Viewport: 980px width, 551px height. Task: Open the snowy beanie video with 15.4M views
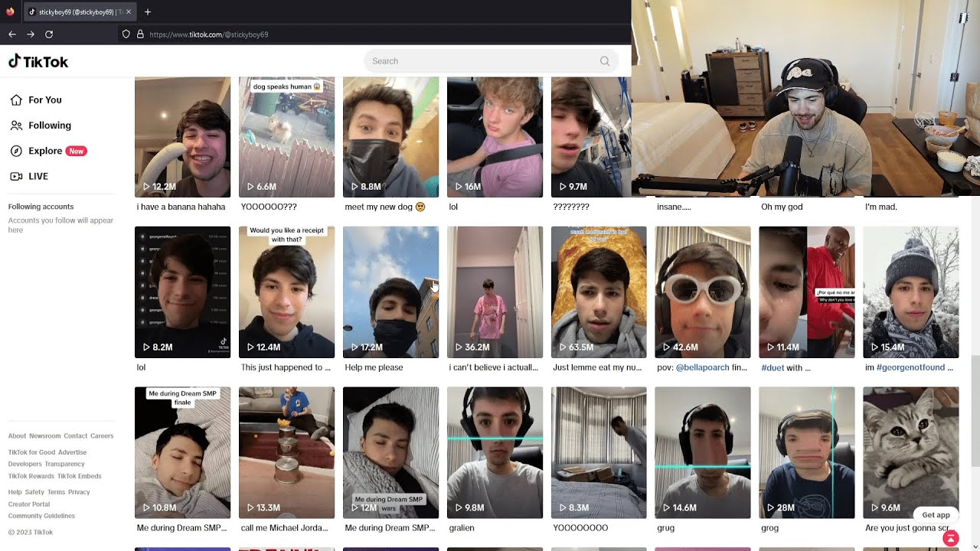tap(911, 292)
